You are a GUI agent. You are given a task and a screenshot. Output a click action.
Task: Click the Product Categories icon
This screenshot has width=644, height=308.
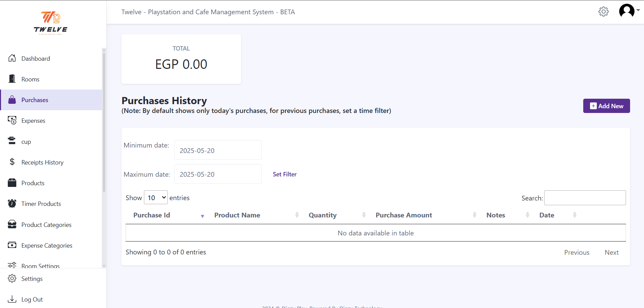pos(12,225)
